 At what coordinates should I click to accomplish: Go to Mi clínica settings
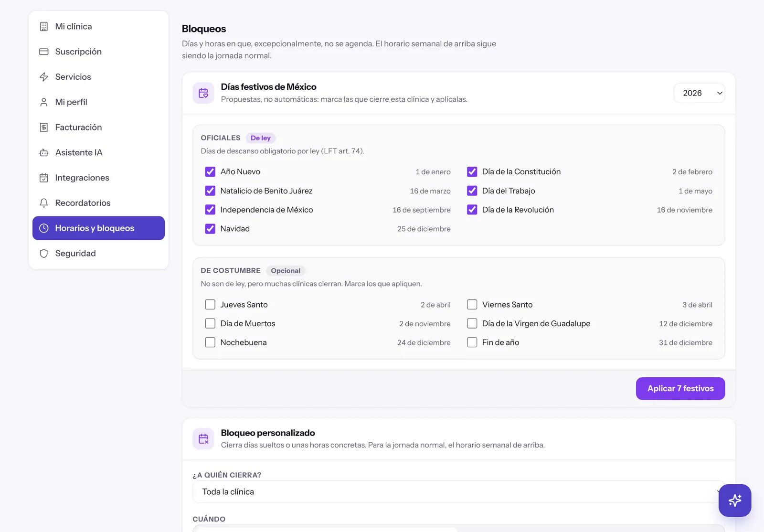98,26
